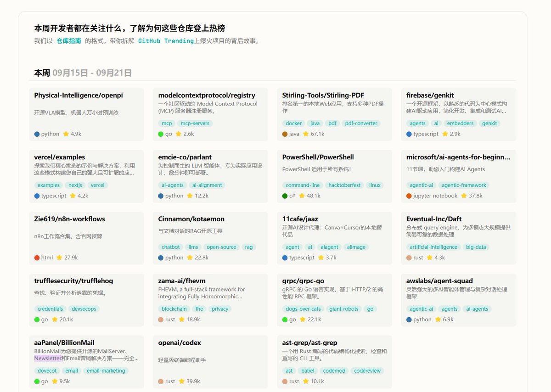Open the PowerShell/PowerShell repository
The width and height of the screenshot is (551, 392).
pos(318,157)
